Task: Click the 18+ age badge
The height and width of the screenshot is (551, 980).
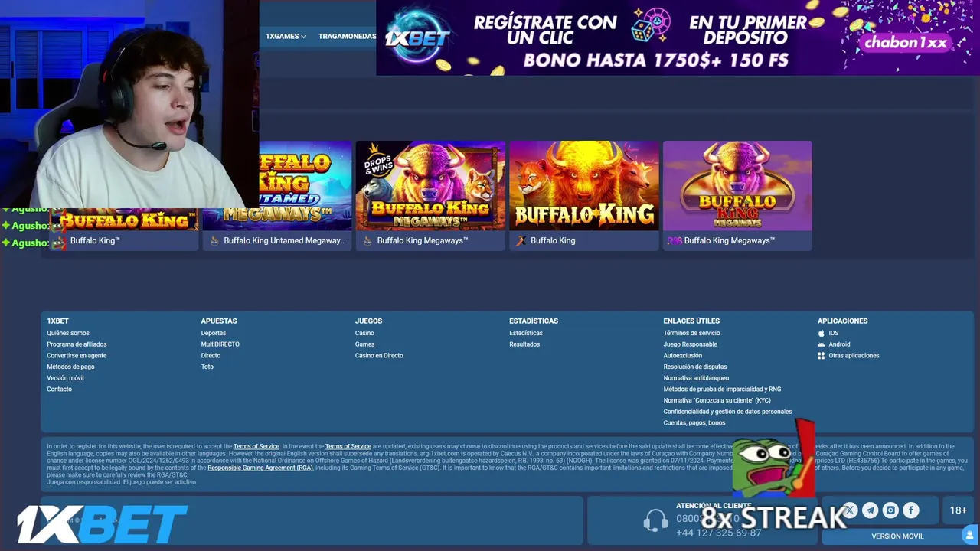Action: pos(959,510)
